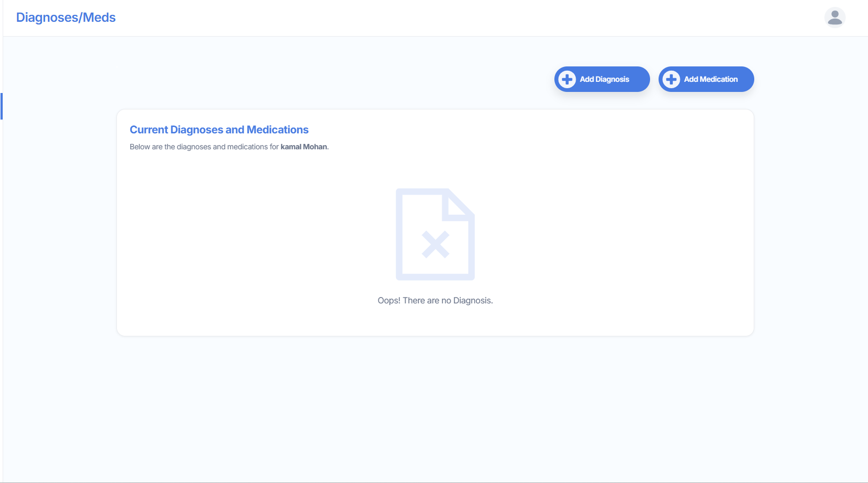The width and height of the screenshot is (868, 483).
Task: Click the blank area below the diagnoses card
Action: (x=435, y=404)
